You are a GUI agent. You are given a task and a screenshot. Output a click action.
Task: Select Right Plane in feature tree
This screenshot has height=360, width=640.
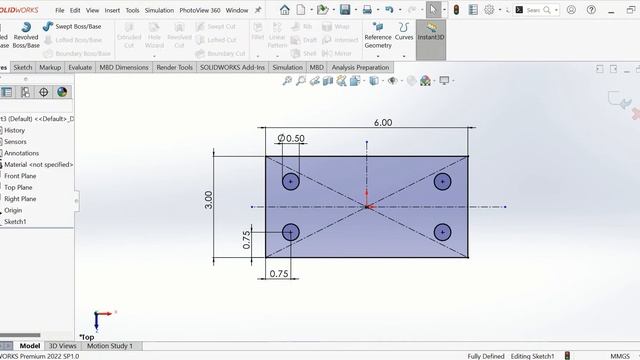pos(20,199)
